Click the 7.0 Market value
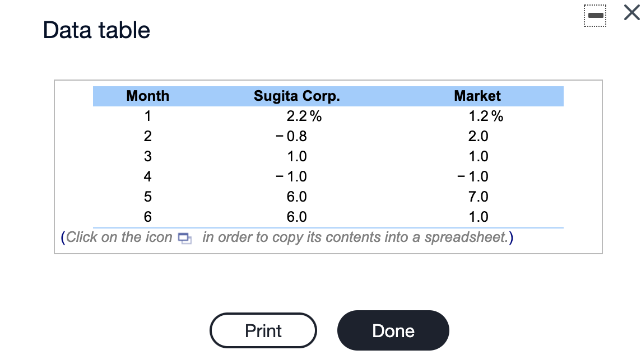 [x=477, y=197]
